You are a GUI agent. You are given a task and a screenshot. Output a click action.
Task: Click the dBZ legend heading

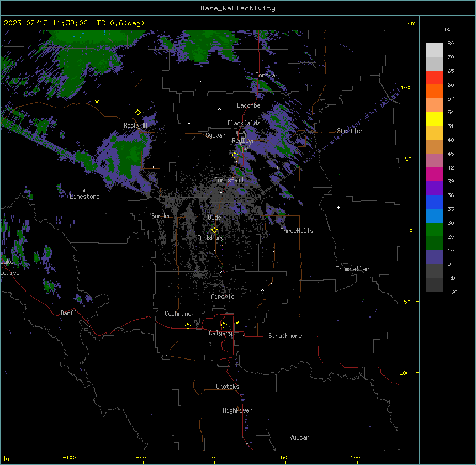point(447,30)
